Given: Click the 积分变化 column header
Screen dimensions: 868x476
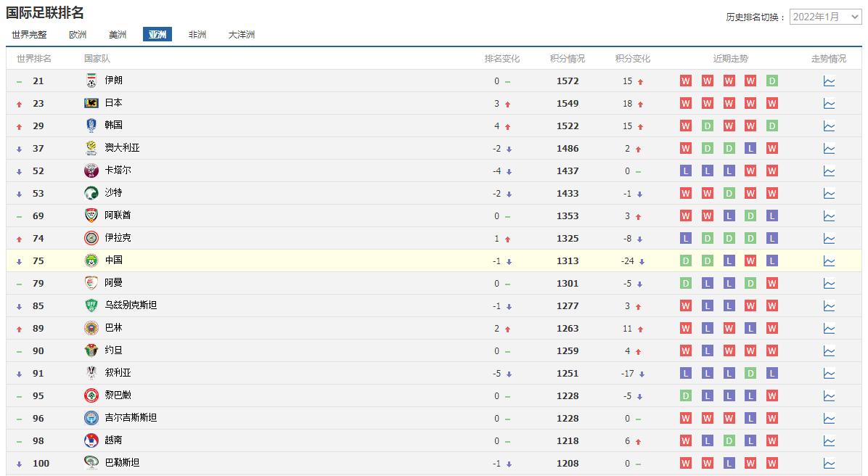Looking at the screenshot, I should 633,59.
